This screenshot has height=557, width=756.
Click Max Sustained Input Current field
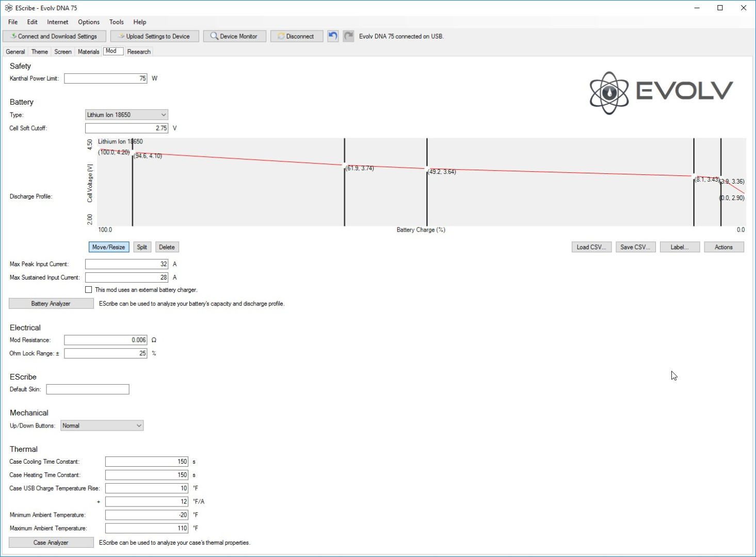[x=127, y=277]
